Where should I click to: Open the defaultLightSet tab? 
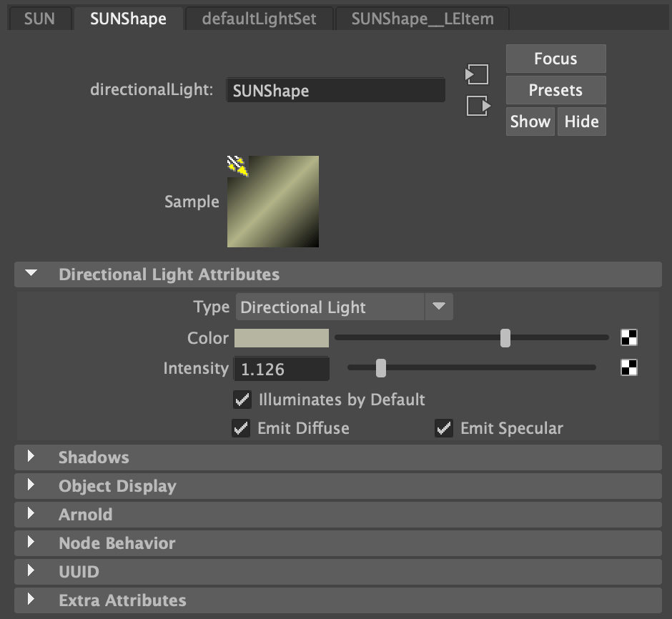pyautogui.click(x=259, y=19)
